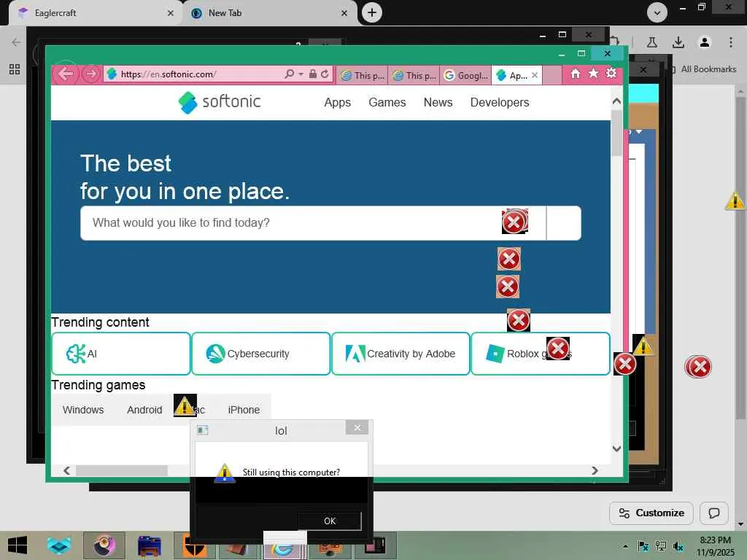
Task: Open Chrome three-dot menu
Action: click(x=731, y=42)
